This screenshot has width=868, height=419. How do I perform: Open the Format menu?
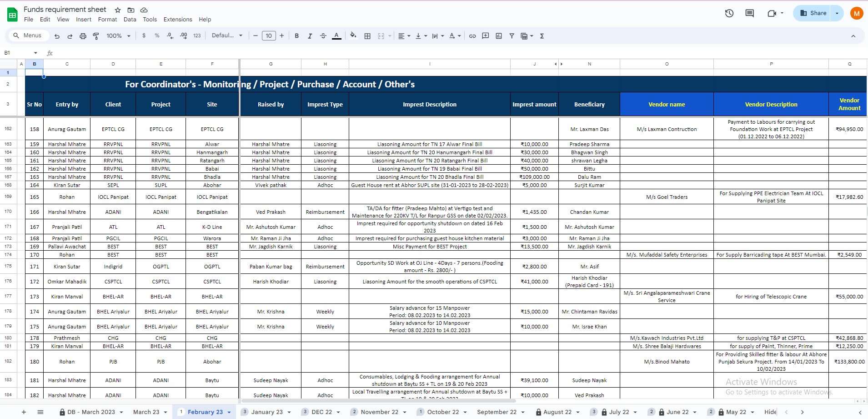coord(107,20)
